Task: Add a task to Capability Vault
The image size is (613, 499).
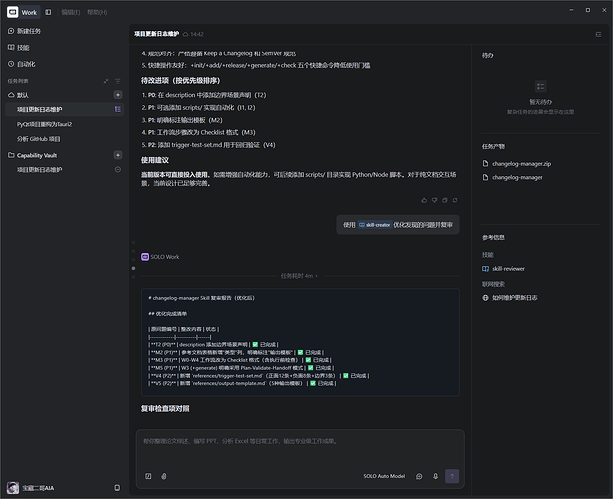Action: (118, 155)
